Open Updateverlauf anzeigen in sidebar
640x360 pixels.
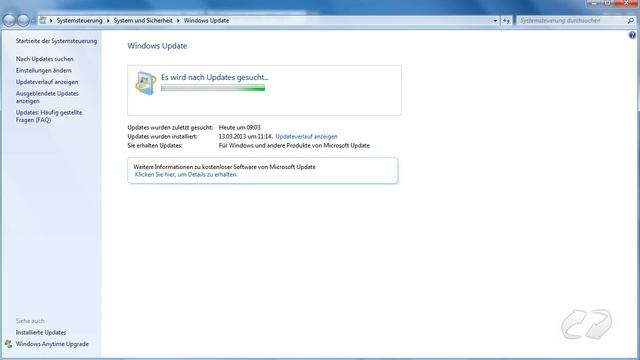coord(47,82)
